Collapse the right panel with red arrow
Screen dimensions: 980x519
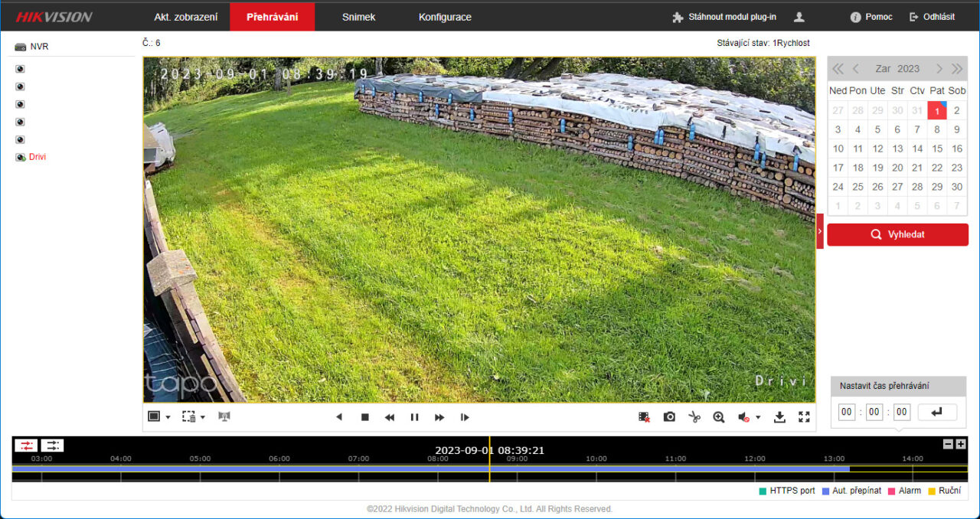820,230
